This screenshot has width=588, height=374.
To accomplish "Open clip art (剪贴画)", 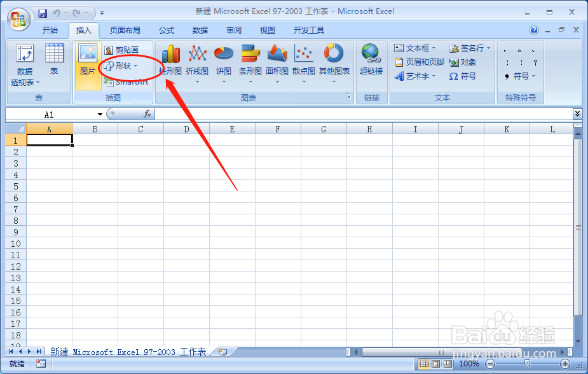I will tap(122, 50).
